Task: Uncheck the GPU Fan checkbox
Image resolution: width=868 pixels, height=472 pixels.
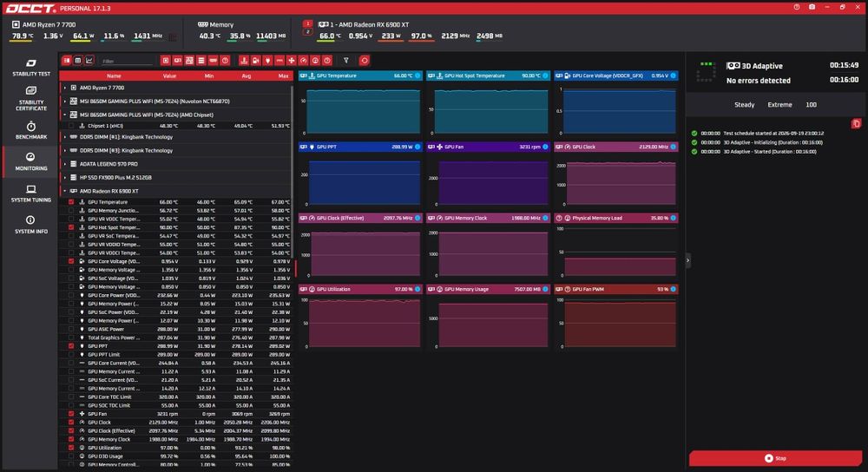Action: pos(71,413)
